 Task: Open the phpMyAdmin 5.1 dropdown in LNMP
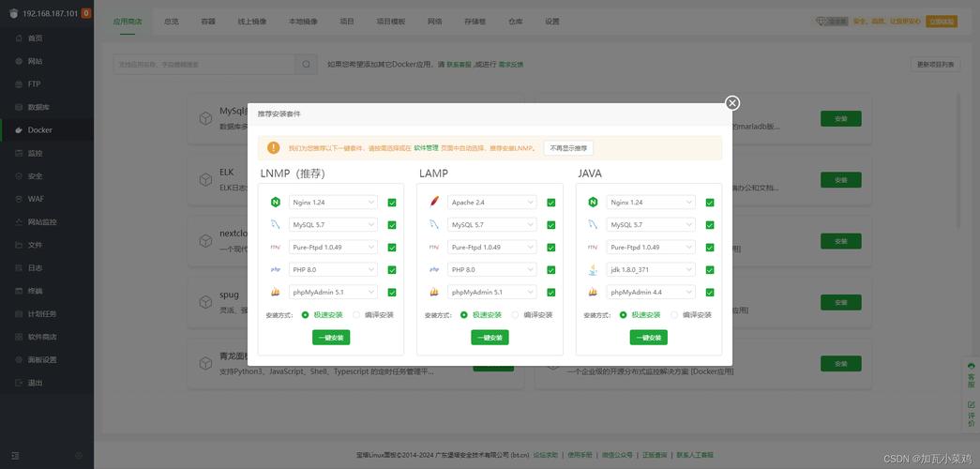pos(333,292)
